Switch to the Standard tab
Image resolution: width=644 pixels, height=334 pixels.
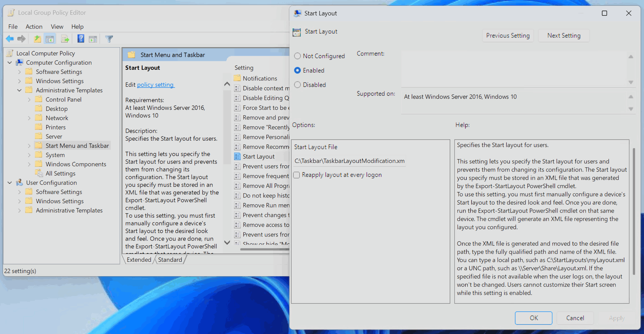pos(170,260)
